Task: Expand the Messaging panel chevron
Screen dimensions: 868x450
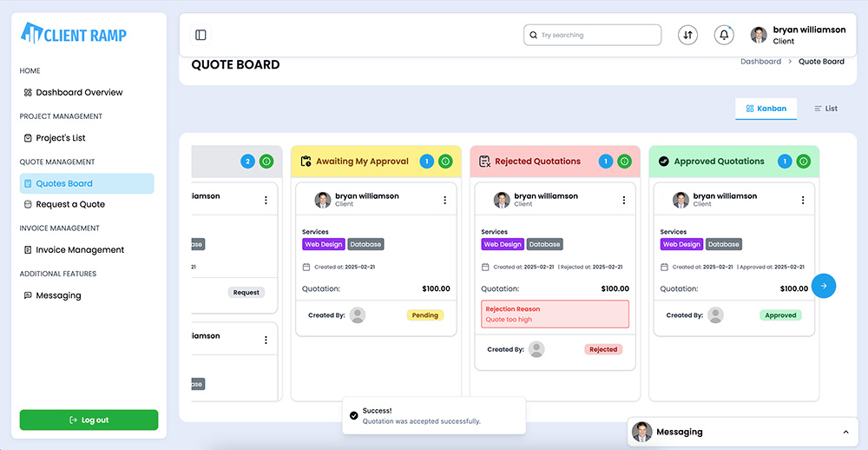Action: point(845,432)
